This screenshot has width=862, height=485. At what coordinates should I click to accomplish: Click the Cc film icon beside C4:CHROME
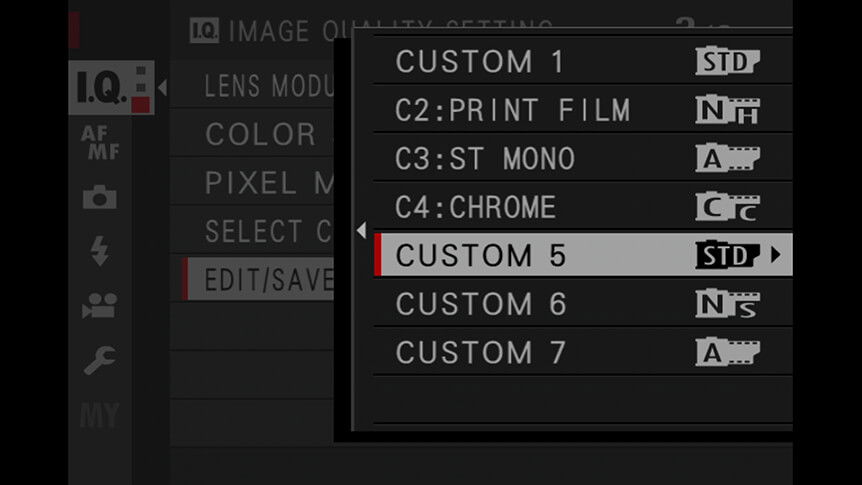tap(727, 207)
